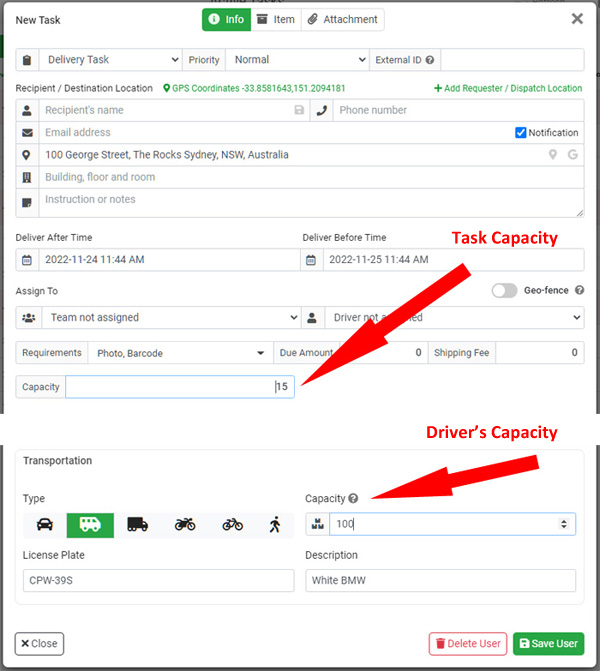
Task: Click the Shipping Fee field
Action: point(539,353)
